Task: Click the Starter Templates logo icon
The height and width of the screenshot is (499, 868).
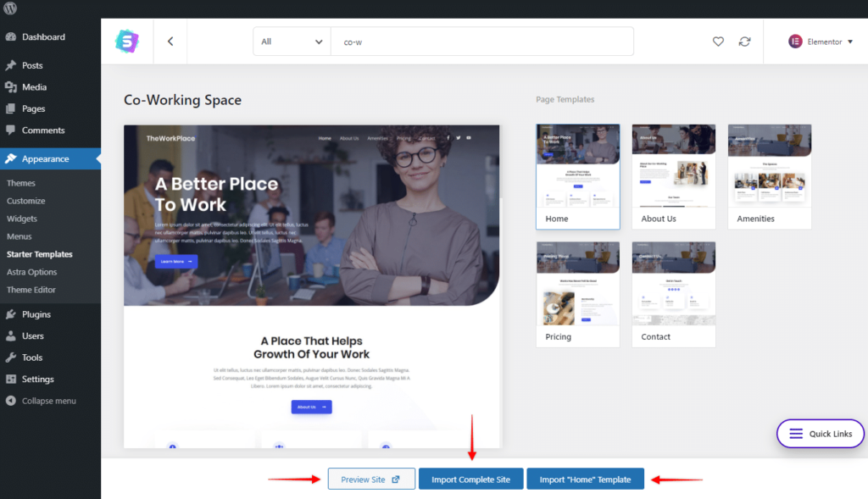Action: 127,41
